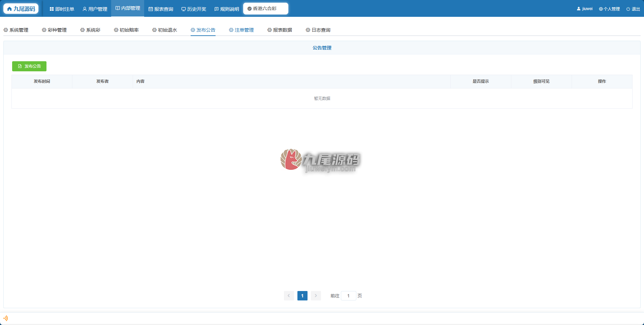Open the 历史开奖 menu
The width and height of the screenshot is (644, 325).
194,9
